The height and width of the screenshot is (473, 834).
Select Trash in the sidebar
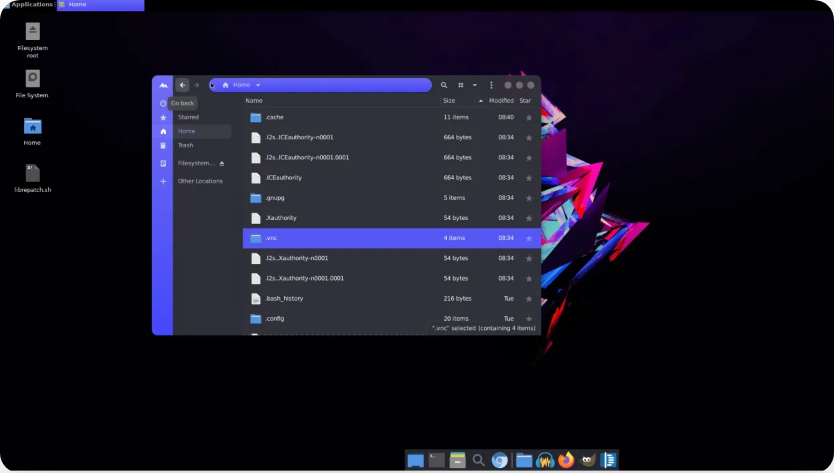(186, 145)
